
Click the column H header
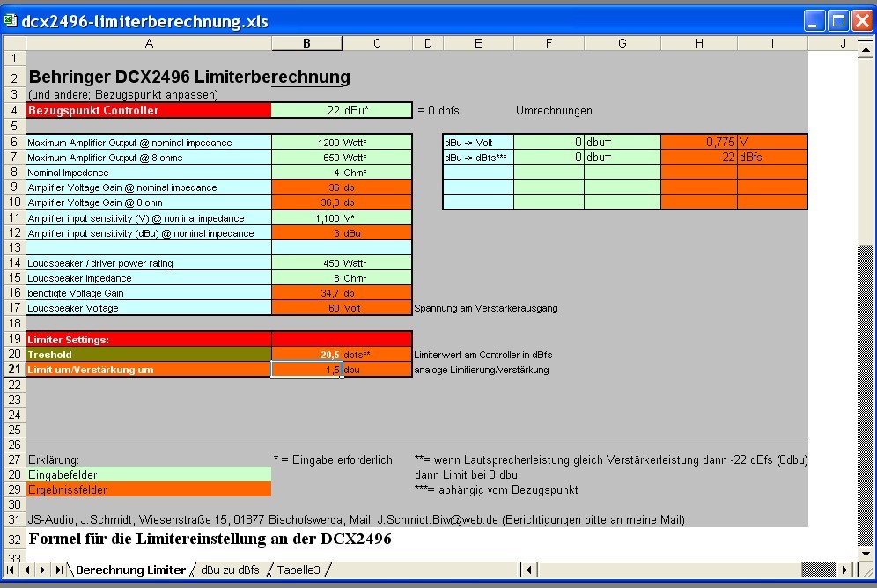point(699,44)
